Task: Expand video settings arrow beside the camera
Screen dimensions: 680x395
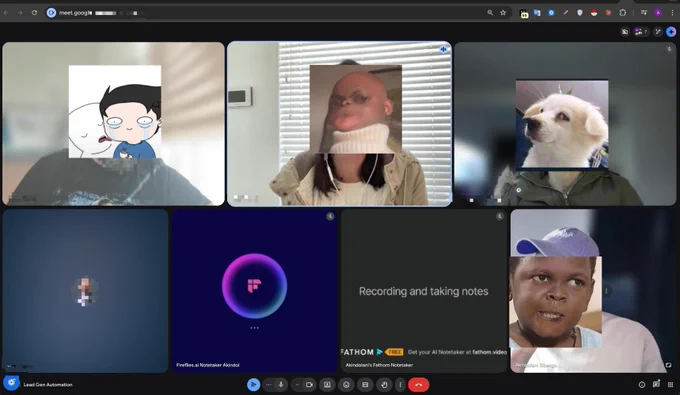Action: tap(297, 385)
